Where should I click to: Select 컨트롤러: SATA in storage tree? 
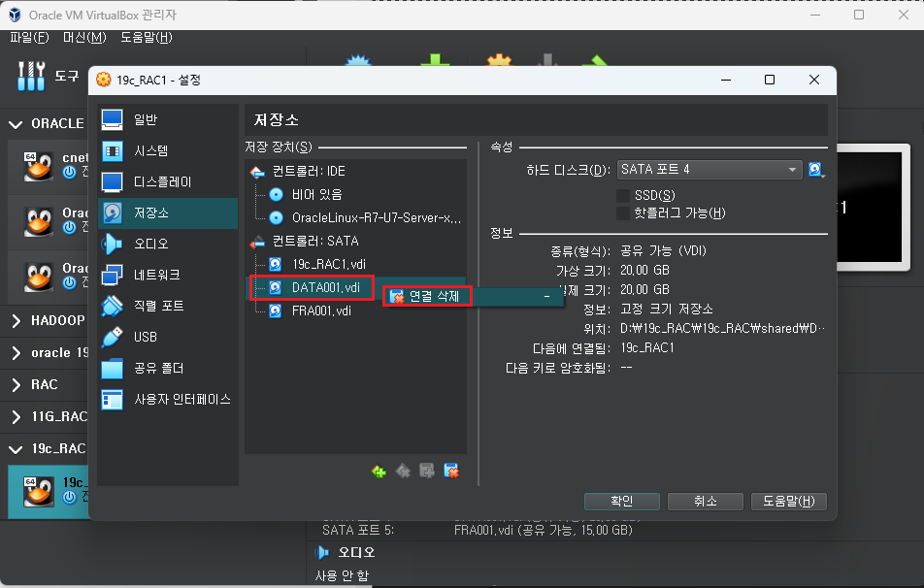[314, 242]
